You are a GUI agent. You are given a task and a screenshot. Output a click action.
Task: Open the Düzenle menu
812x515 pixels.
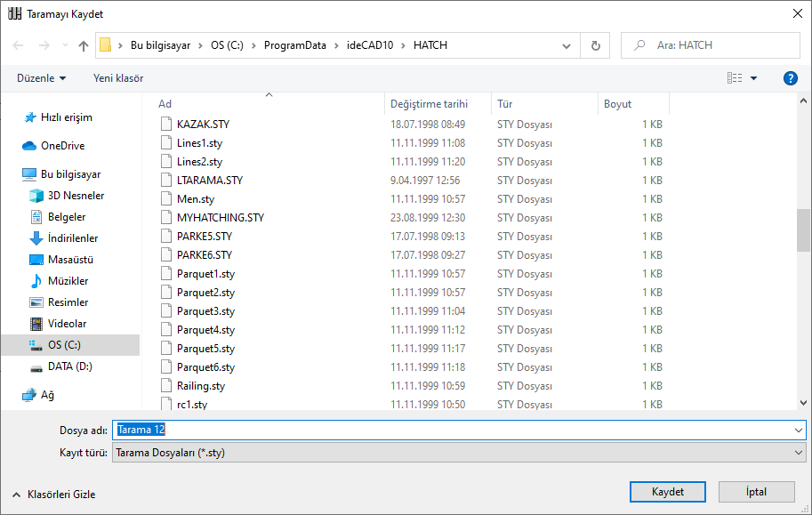click(42, 78)
